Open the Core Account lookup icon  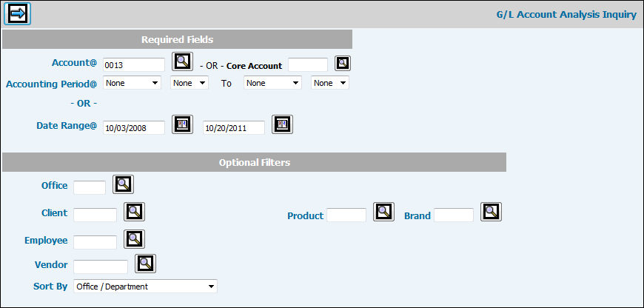pyautogui.click(x=343, y=63)
